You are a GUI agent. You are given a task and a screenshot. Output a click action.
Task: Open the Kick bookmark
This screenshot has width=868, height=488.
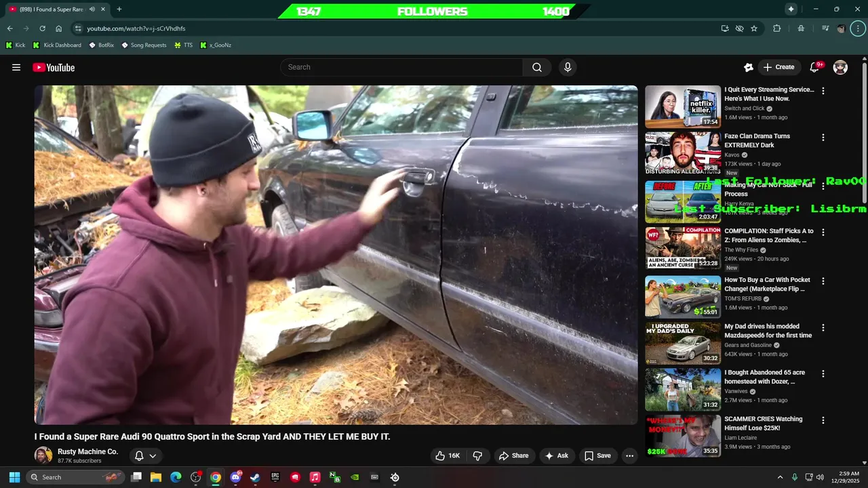coord(16,45)
